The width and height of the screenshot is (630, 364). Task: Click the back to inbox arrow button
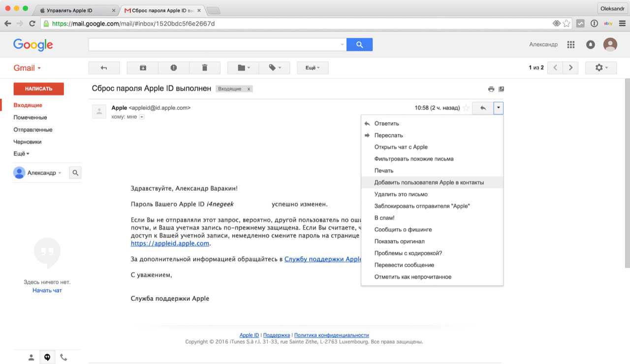[x=104, y=68]
